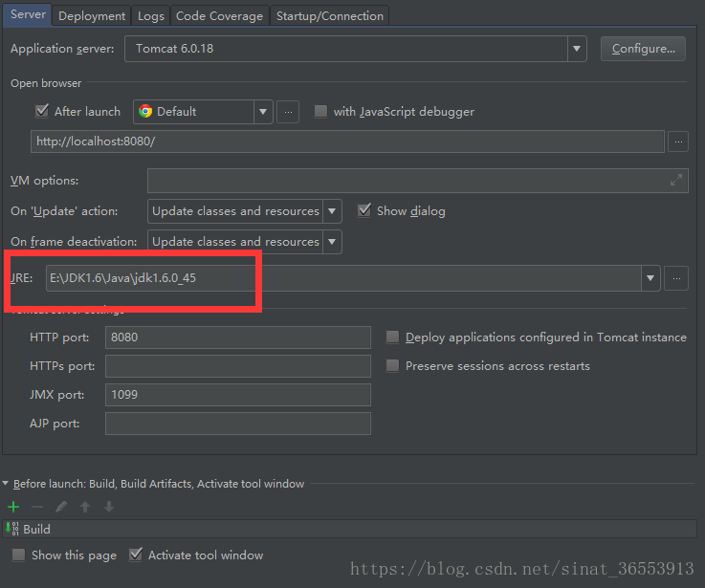Click the edit task pencil icon
This screenshot has width=705, height=588.
(x=61, y=507)
